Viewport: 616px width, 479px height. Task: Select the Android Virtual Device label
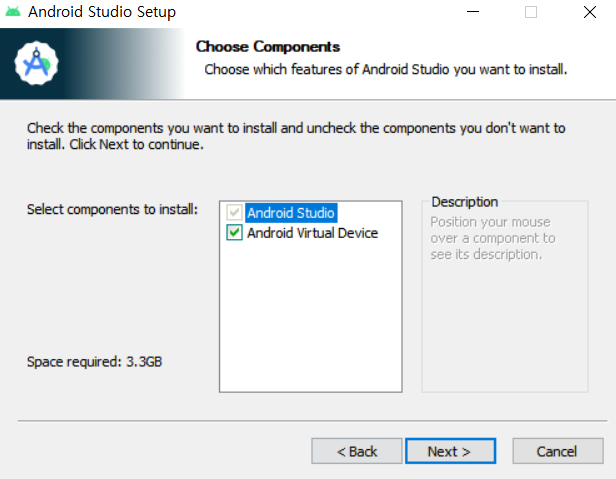tap(312, 233)
